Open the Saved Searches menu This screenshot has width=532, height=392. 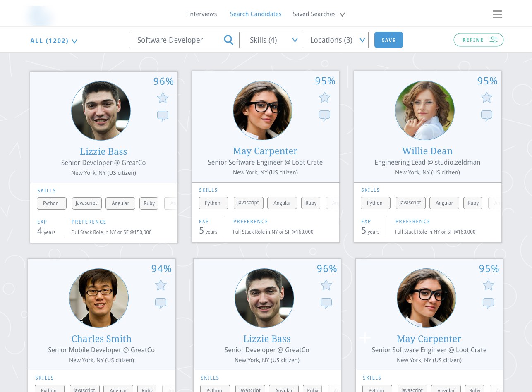click(x=319, y=14)
